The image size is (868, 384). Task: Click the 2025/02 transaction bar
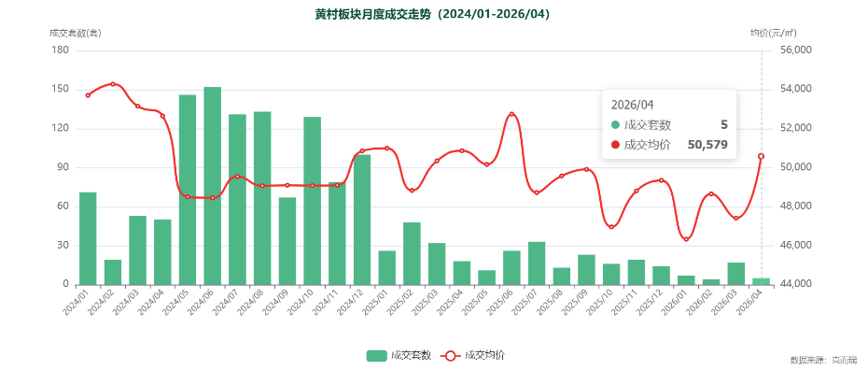point(412,254)
